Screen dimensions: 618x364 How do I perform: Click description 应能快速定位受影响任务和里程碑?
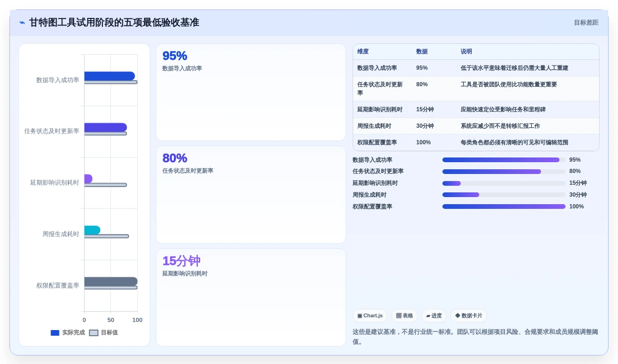click(x=503, y=109)
